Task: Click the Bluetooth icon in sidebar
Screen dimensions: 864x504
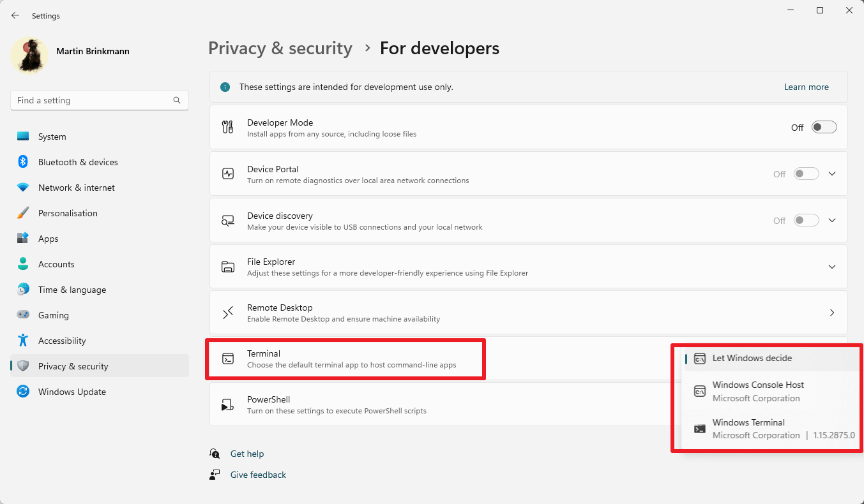Action: pyautogui.click(x=23, y=162)
